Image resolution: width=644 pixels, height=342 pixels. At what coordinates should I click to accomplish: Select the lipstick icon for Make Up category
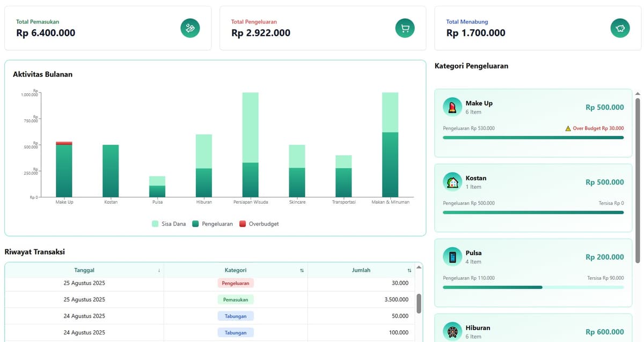(452, 106)
